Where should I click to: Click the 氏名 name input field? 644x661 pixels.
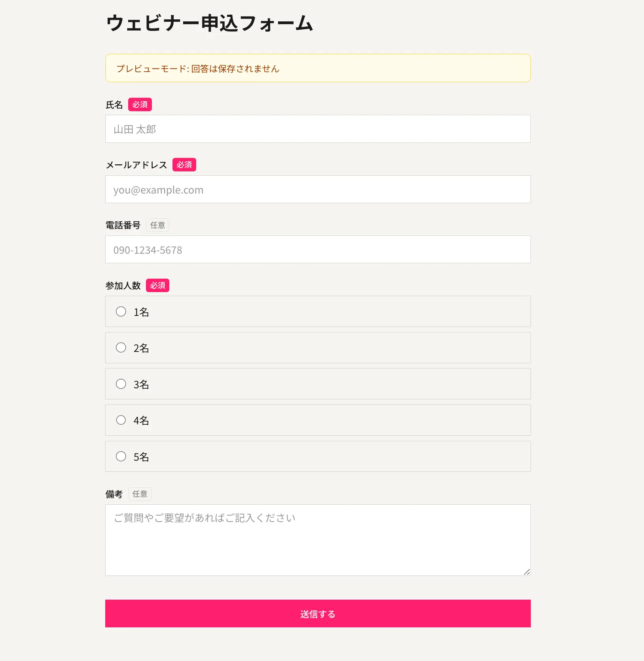[318, 129]
